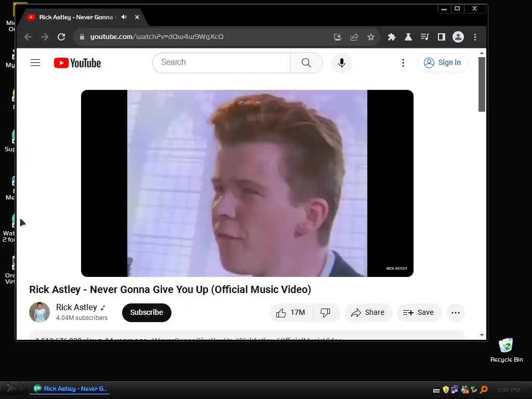Open the start menu orb on taskbar

pos(11,388)
